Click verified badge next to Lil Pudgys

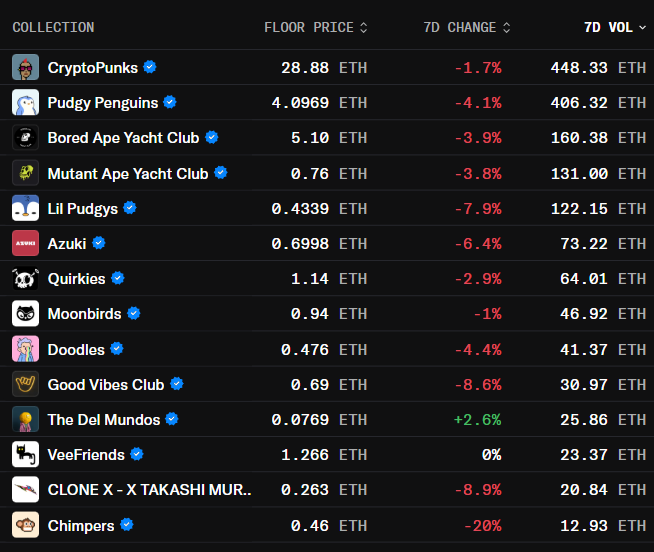click(130, 207)
